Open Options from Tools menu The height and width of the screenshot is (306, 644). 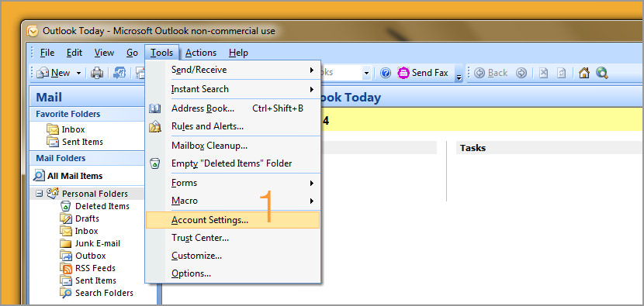(x=234, y=273)
